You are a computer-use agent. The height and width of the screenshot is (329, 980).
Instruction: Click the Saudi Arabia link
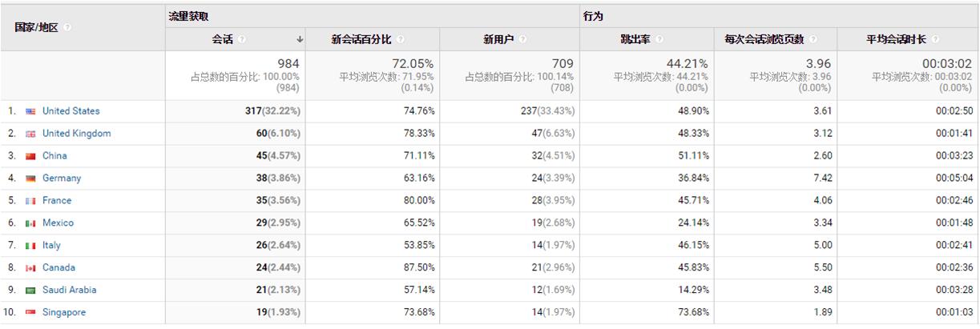(69, 290)
